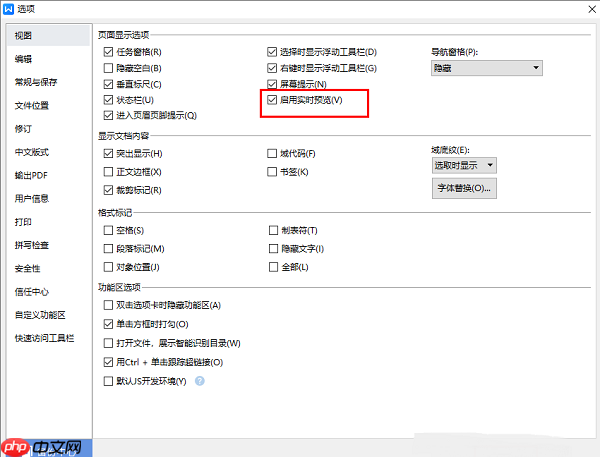This screenshot has height=457, width=600.
Task: Toggle 选择时显示浮动工具栏(D) checkbox
Action: (x=272, y=52)
